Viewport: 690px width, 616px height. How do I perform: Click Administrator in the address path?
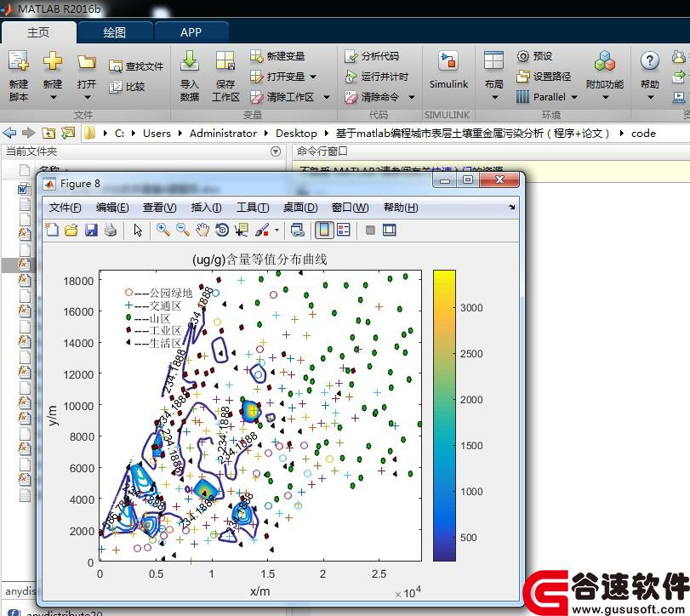point(223,134)
